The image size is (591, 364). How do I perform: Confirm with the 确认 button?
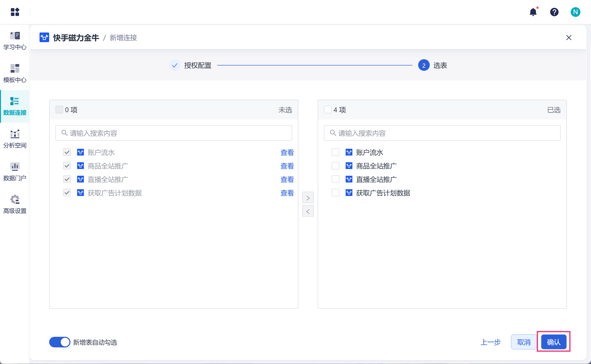pos(554,342)
